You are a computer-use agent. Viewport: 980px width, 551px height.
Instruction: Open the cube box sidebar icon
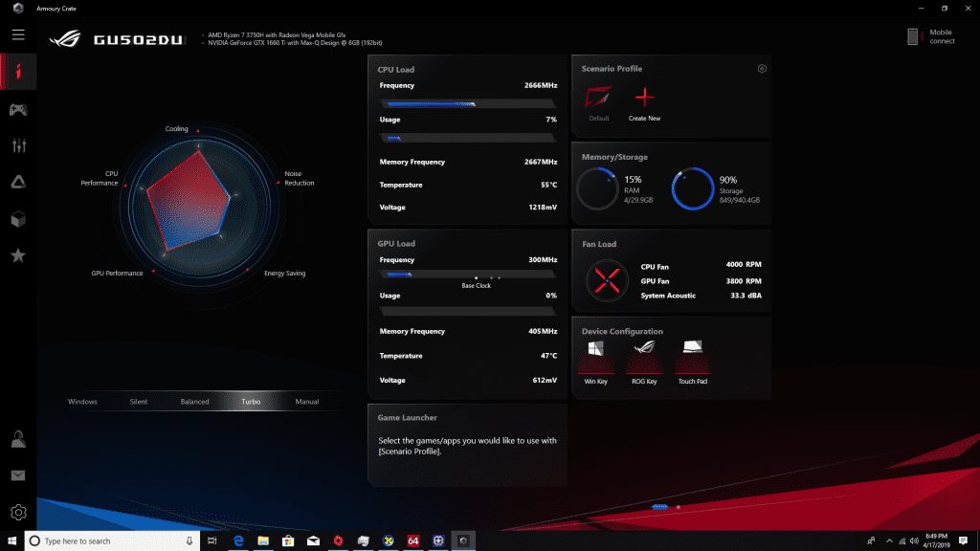(18, 219)
